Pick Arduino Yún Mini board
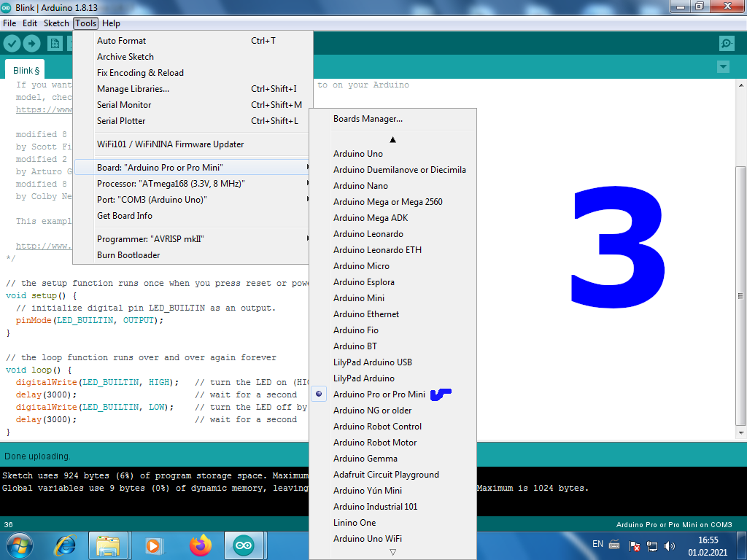The image size is (747, 560). click(x=392, y=491)
